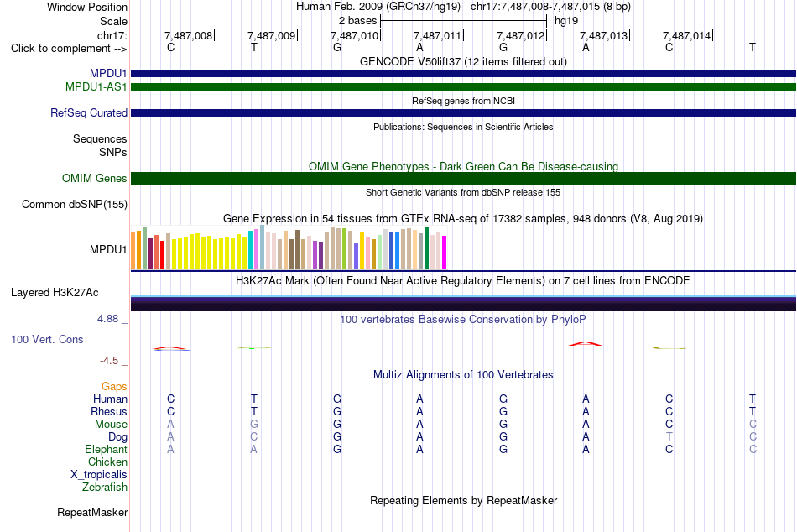
Task: Click the Scale label
Action: (x=114, y=21)
